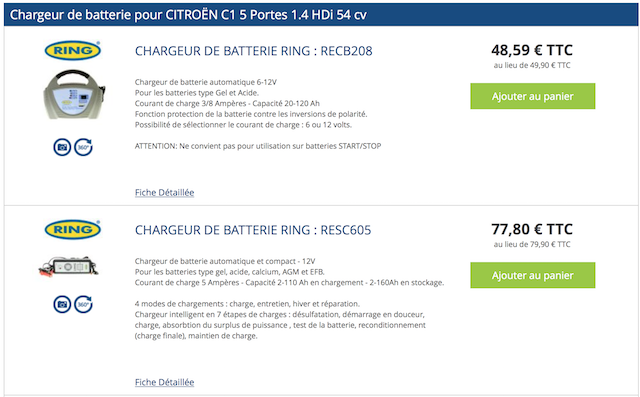
Task: Open 360° view icon for RECB208 charger
Action: 83,147
